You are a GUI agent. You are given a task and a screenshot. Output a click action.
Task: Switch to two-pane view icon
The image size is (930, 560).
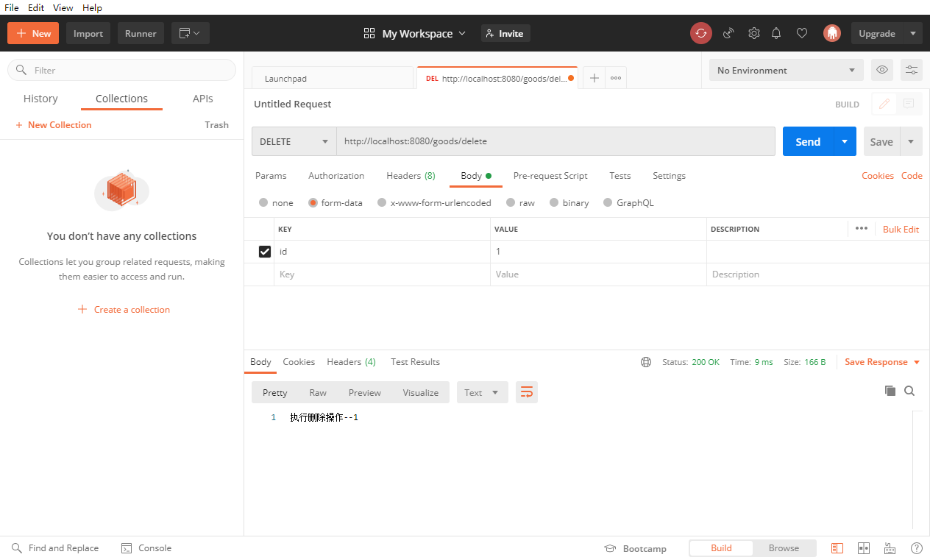pyautogui.click(x=864, y=548)
